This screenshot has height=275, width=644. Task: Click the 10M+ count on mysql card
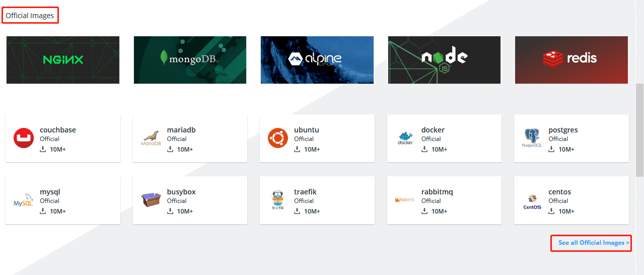tap(58, 212)
